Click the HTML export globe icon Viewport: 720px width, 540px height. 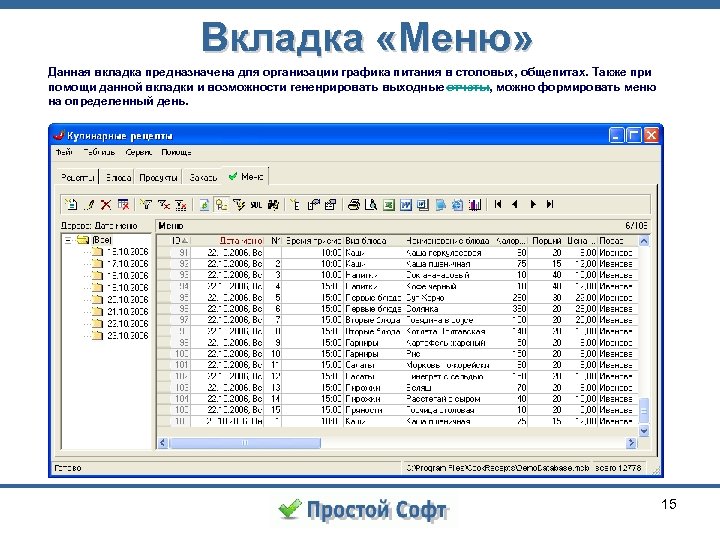[x=457, y=204]
